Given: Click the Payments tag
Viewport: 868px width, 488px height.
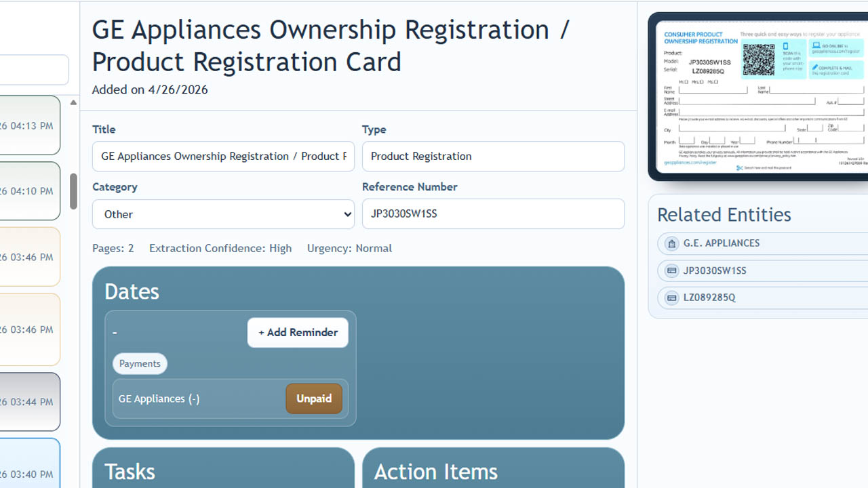Looking at the screenshot, I should (140, 364).
